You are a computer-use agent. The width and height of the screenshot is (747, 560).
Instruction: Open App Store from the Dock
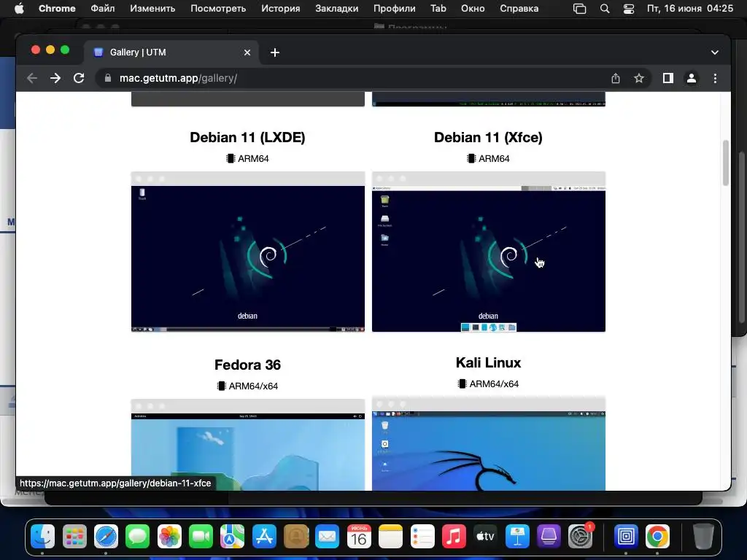[x=264, y=537]
